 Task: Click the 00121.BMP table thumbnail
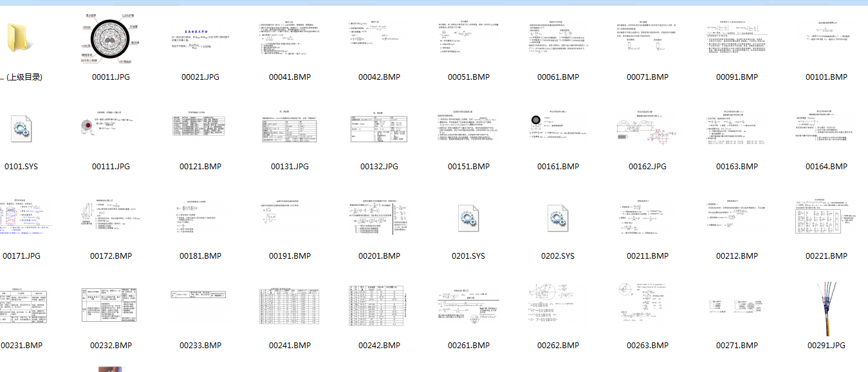(200, 127)
